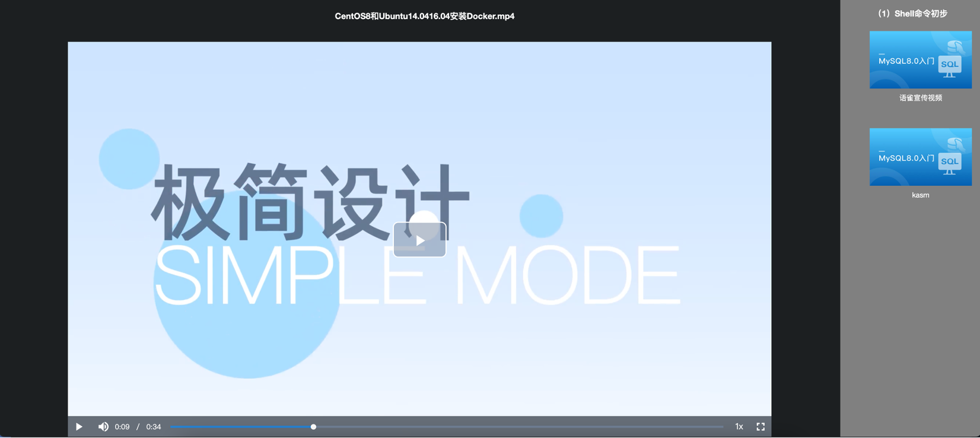Mute the video with the speaker icon
This screenshot has width=980, height=438.
tap(103, 427)
